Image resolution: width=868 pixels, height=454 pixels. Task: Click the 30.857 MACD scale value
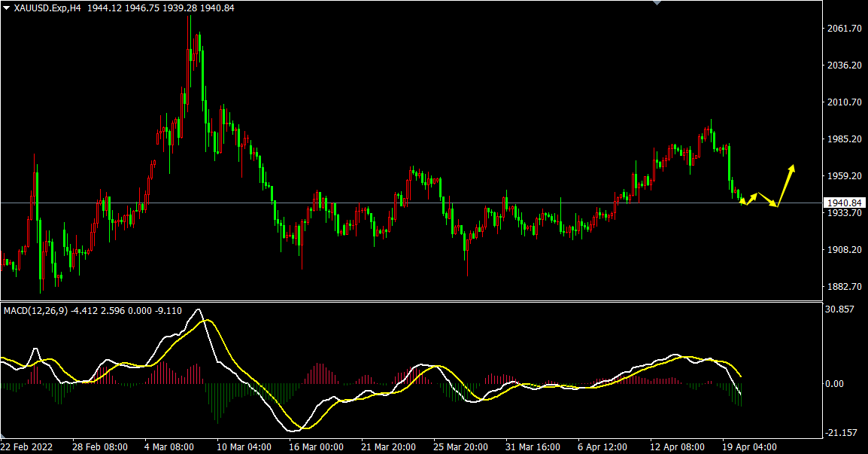tap(840, 309)
